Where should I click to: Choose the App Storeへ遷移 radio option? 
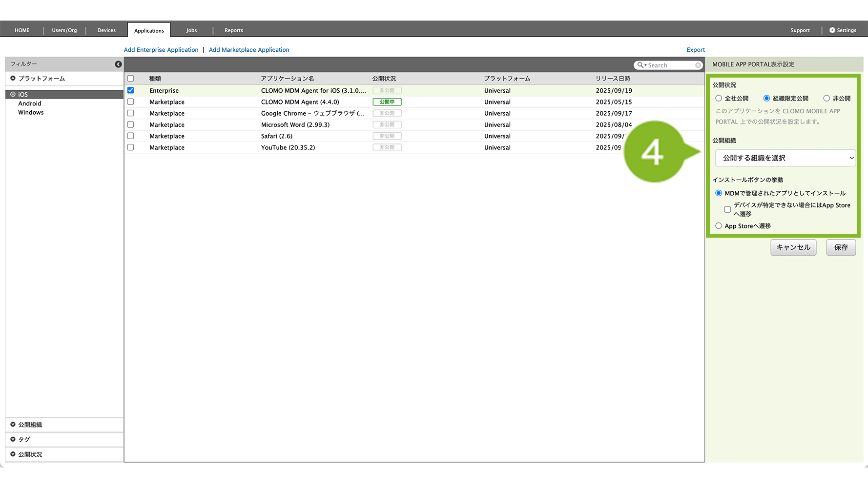(719, 226)
